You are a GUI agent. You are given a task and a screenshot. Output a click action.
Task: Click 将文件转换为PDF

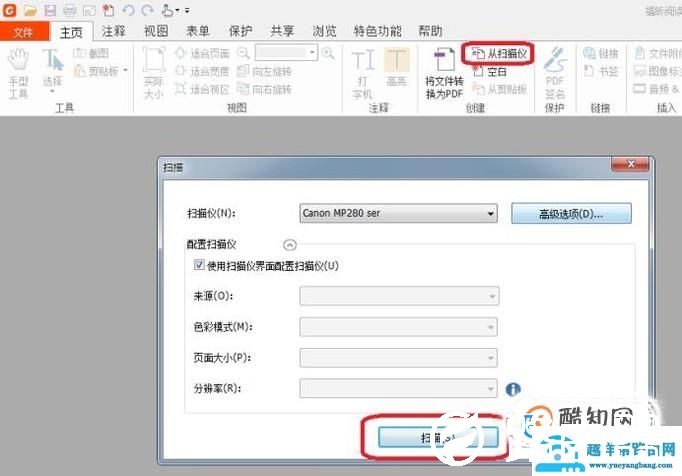click(444, 73)
